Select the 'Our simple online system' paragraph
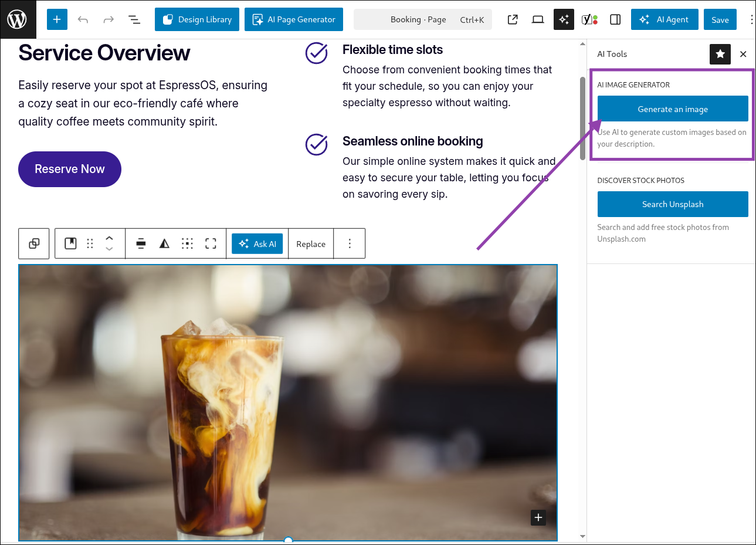Screen dimensions: 756x545 (449, 178)
